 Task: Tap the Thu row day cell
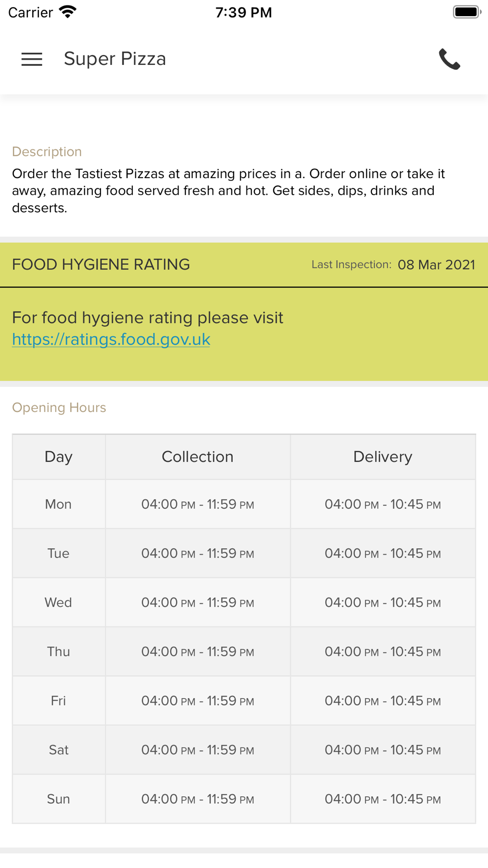point(59,652)
